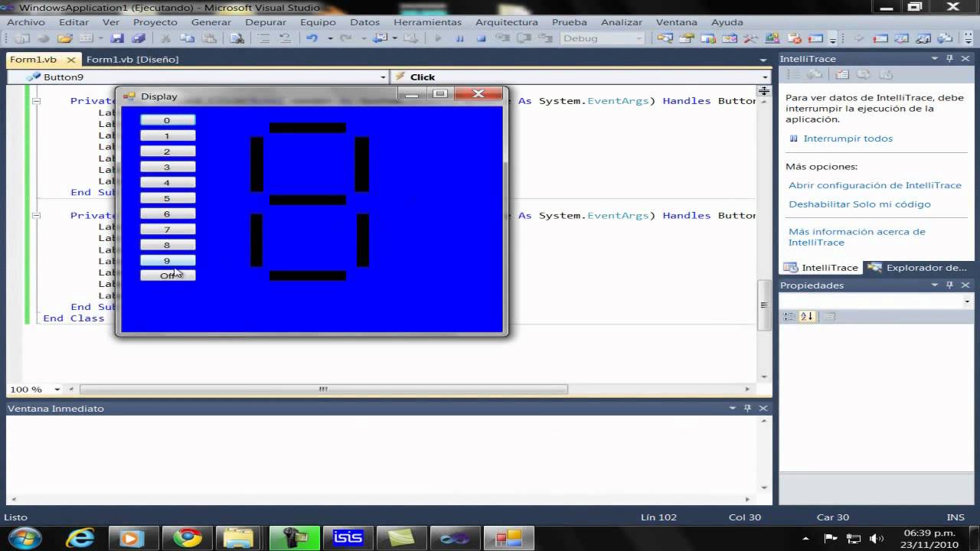Collapse the second Private Sub code block
Screen dimensions: 980x551
click(x=36, y=215)
